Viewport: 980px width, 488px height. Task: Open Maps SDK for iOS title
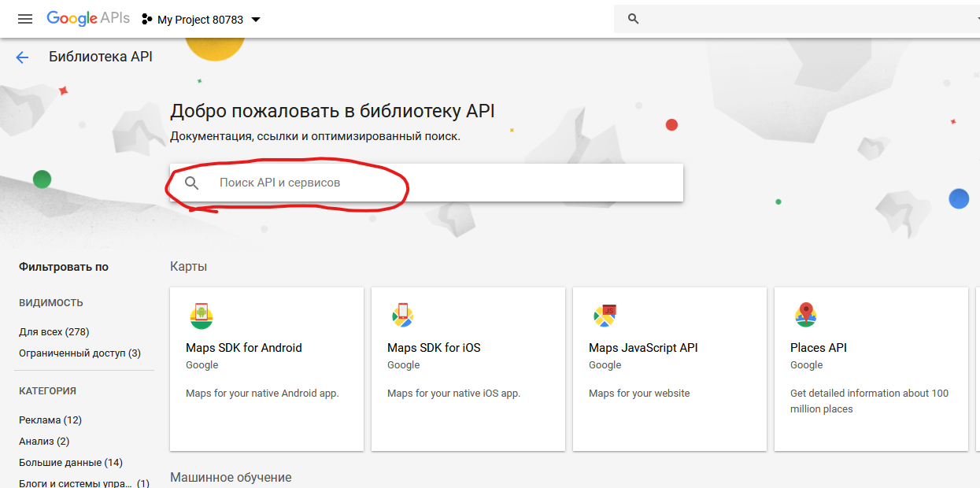point(434,348)
